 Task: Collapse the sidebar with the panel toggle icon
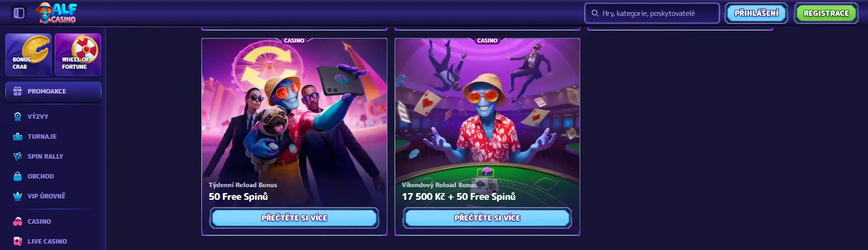coord(19,13)
